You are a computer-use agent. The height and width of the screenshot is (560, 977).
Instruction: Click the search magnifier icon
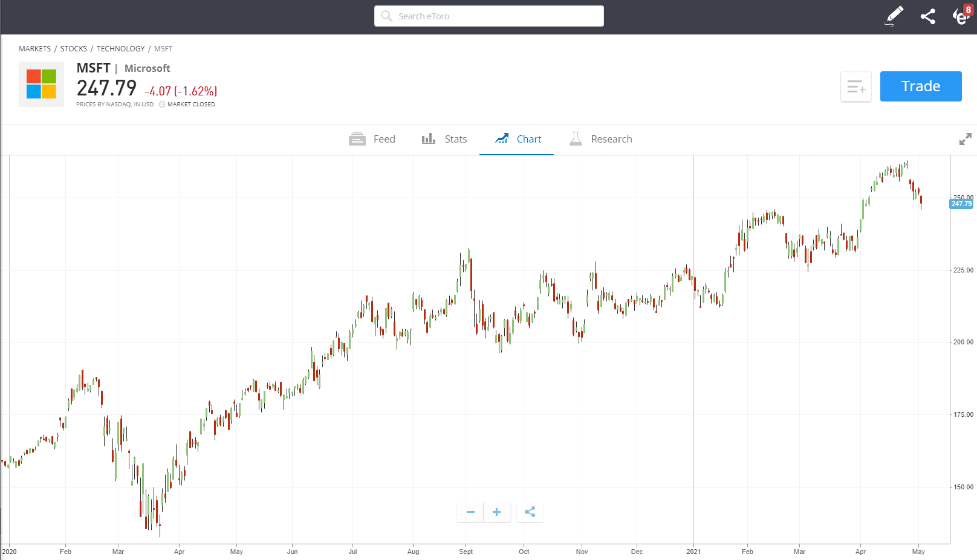(386, 16)
